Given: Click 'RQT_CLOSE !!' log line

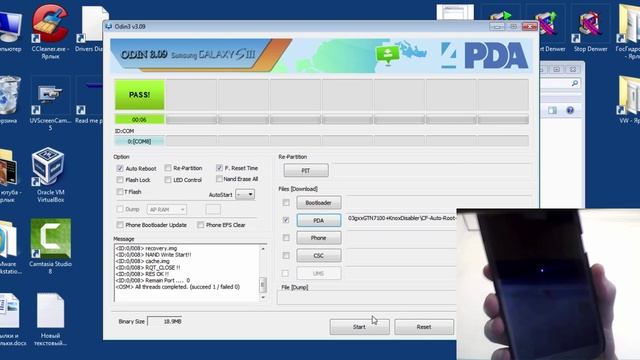Looking at the screenshot, I should click(148, 268).
